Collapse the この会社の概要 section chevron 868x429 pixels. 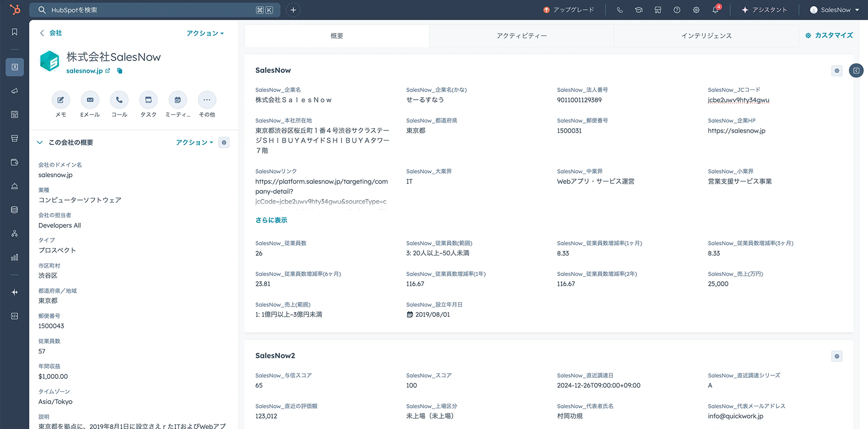(40, 143)
